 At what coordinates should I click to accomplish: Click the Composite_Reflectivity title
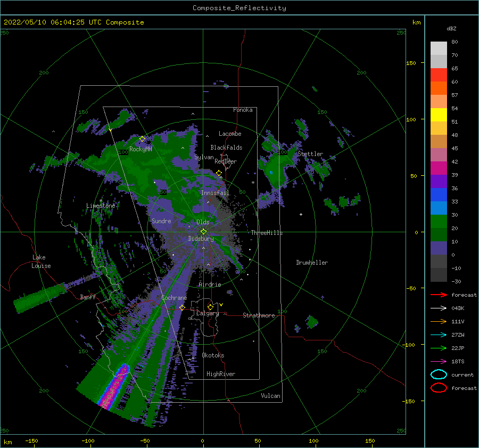click(240, 8)
